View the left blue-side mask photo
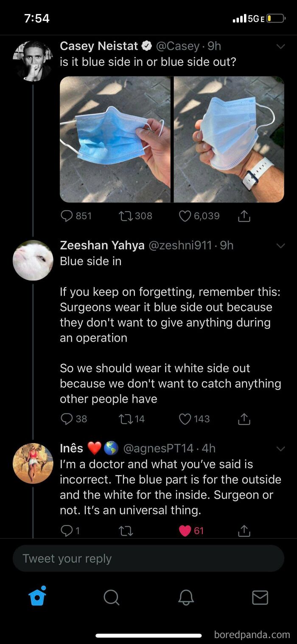Image resolution: width=297 pixels, height=644 pixels. [x=115, y=138]
